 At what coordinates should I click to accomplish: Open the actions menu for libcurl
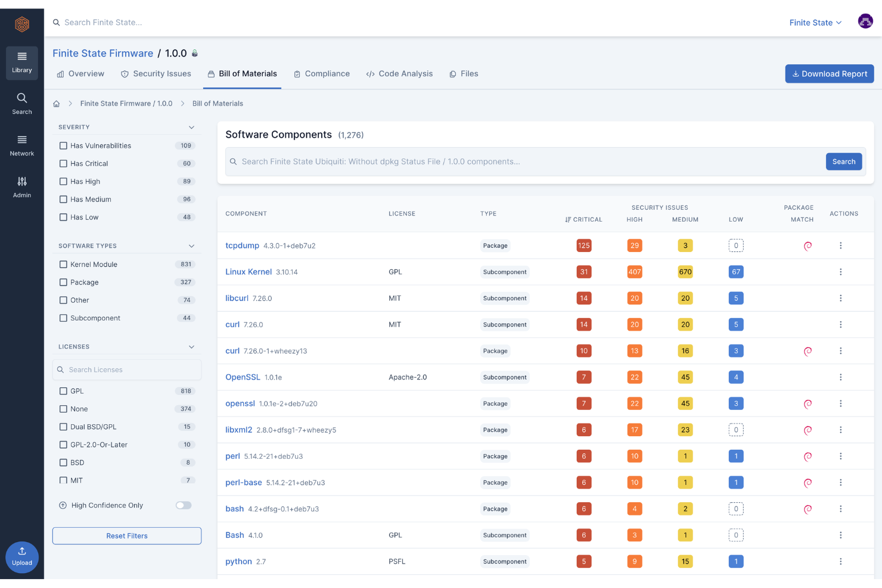click(841, 298)
